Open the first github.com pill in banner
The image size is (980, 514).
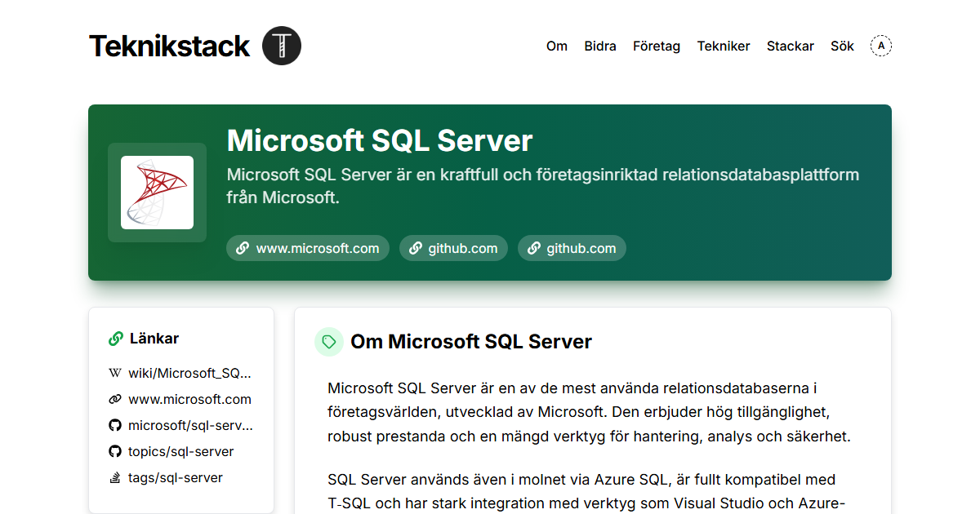(x=453, y=248)
